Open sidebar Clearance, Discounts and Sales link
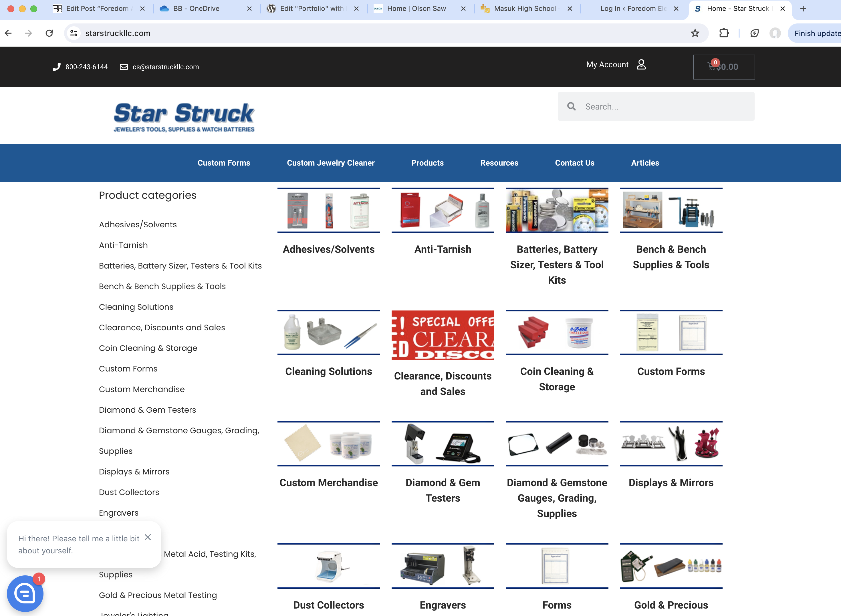 coord(162,327)
